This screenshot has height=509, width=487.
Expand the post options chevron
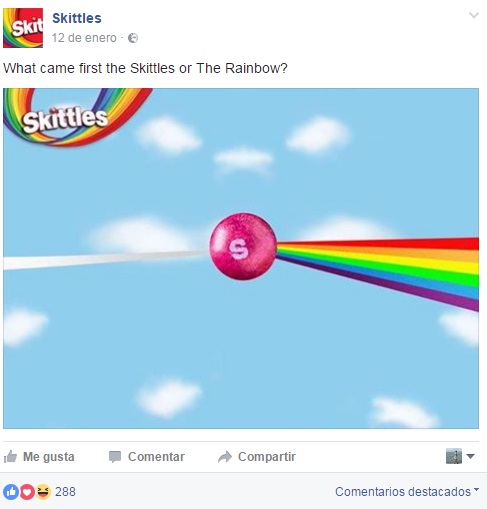click(x=474, y=15)
